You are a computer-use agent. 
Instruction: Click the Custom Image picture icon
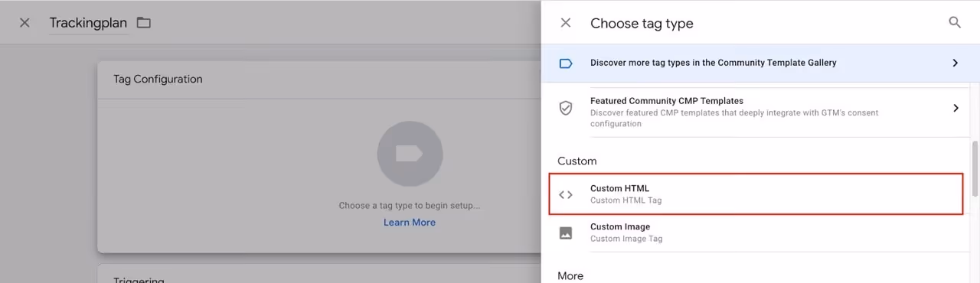566,233
